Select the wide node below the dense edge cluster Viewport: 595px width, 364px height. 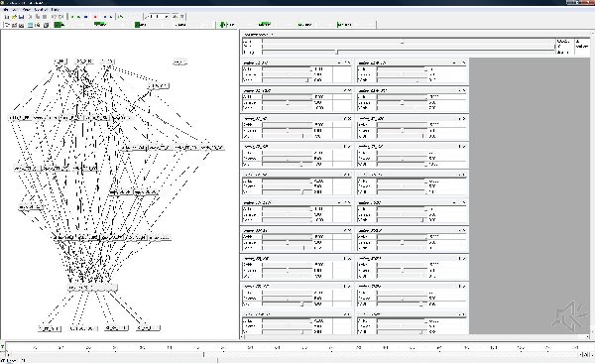pos(92,288)
